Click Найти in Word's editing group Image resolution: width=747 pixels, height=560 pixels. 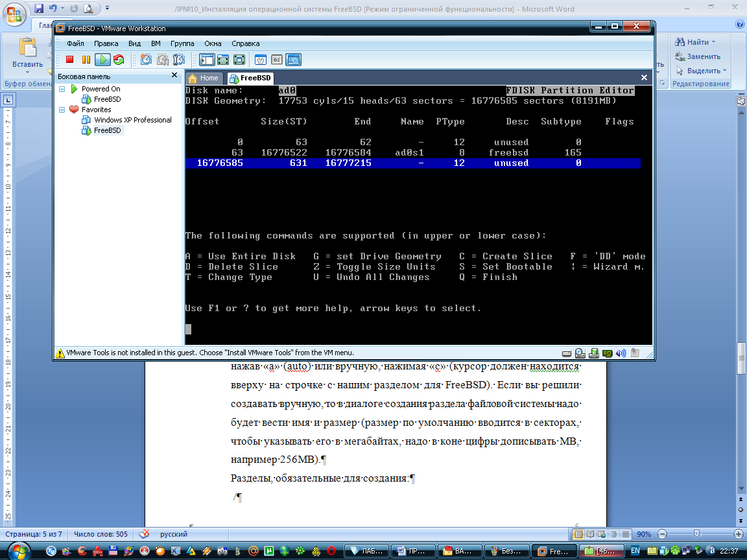tap(693, 42)
